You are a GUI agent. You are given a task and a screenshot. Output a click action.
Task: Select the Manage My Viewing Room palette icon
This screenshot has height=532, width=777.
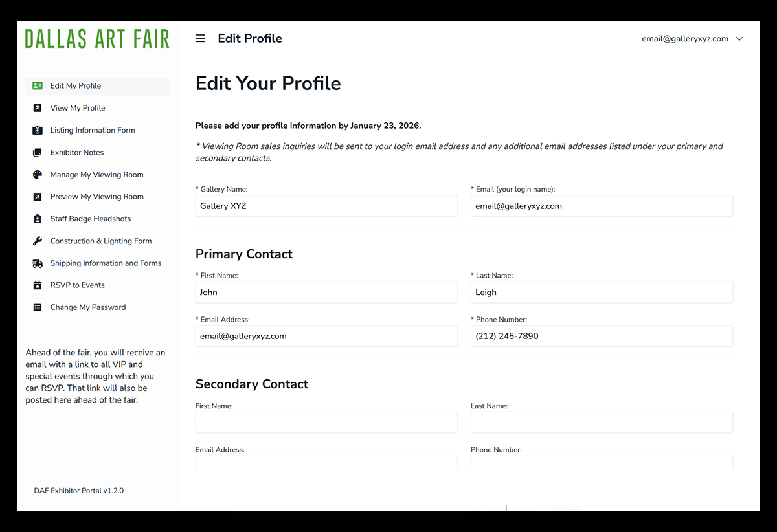[x=38, y=174]
